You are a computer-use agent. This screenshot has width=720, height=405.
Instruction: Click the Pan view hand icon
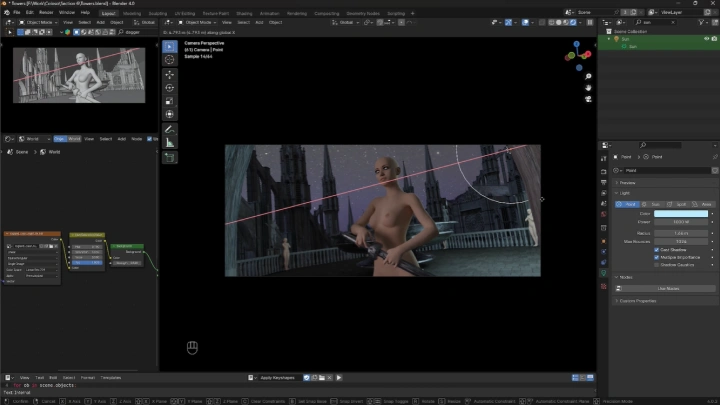pyautogui.click(x=588, y=88)
